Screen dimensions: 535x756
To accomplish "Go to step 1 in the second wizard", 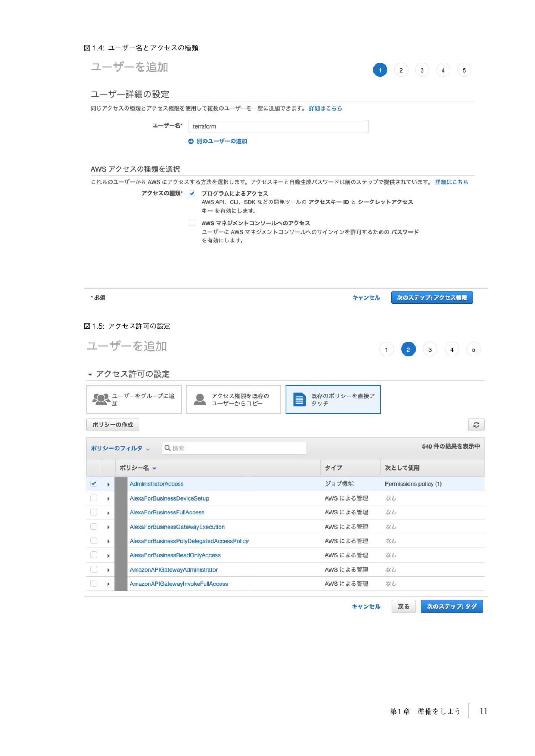I will point(386,349).
